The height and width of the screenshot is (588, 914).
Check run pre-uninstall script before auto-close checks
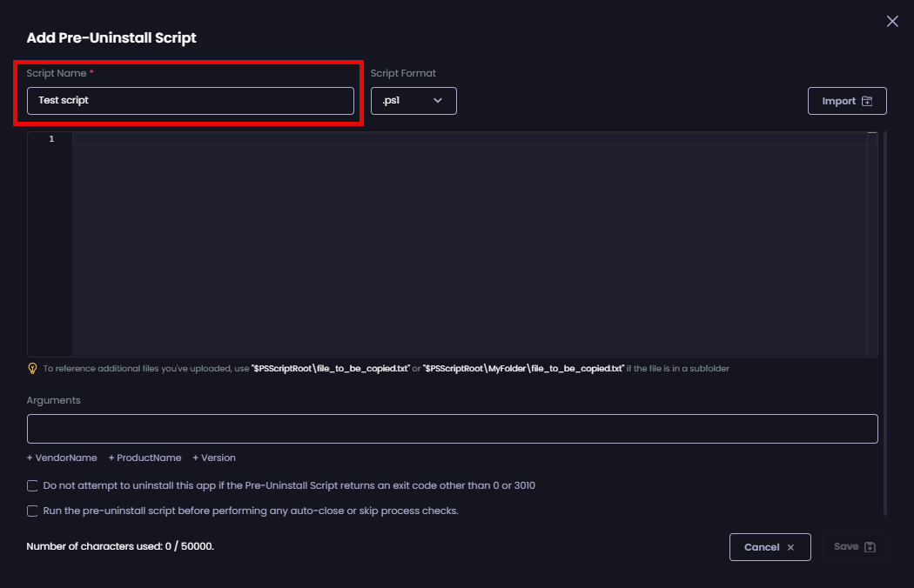33,511
